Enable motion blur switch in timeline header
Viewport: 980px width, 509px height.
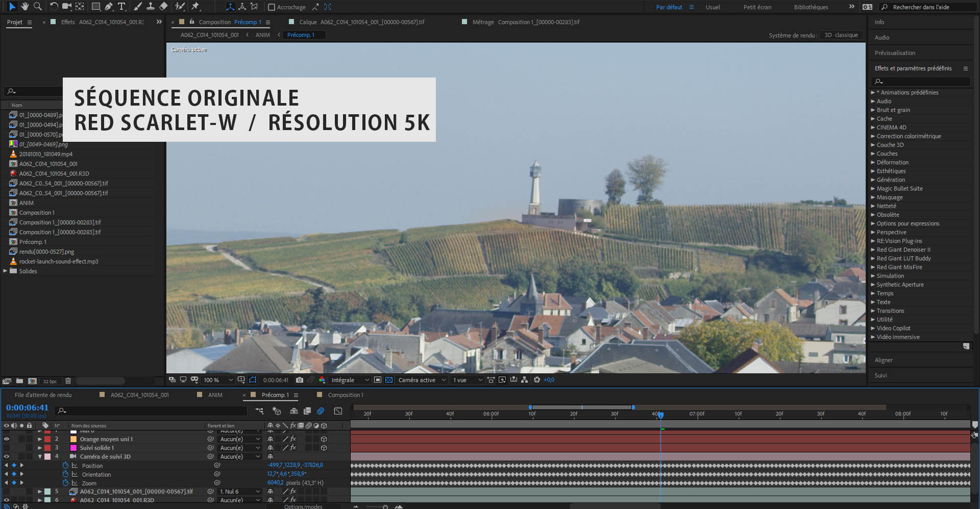pos(321,411)
